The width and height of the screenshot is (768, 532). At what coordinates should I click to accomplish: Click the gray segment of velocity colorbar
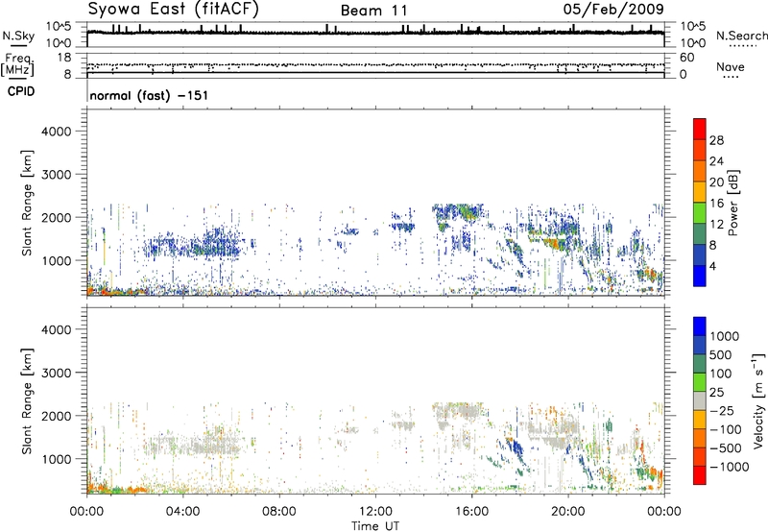(700, 400)
